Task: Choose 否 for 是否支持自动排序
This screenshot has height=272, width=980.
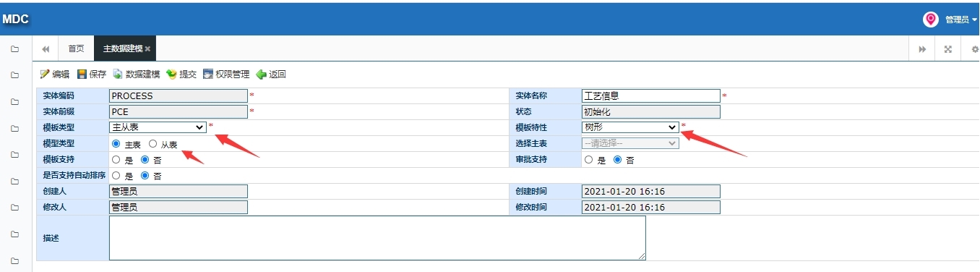Action: coord(145,175)
